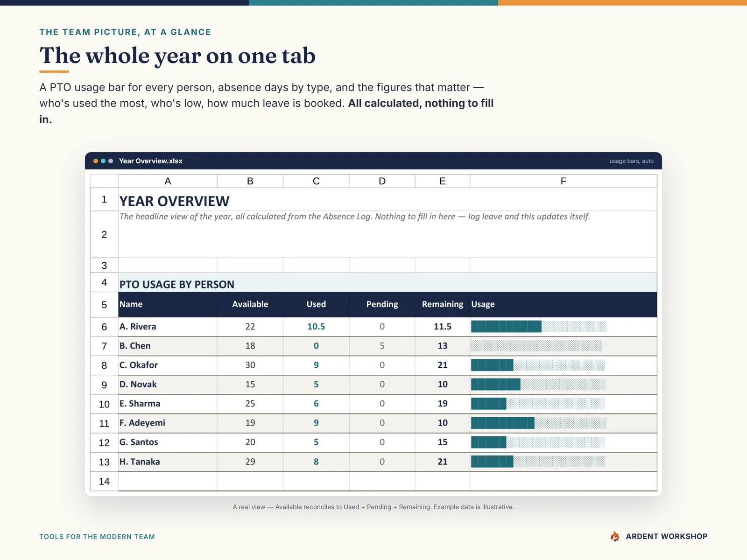Click the orange window dot in title bar
Viewport: 747px width, 560px height.
[x=96, y=161]
